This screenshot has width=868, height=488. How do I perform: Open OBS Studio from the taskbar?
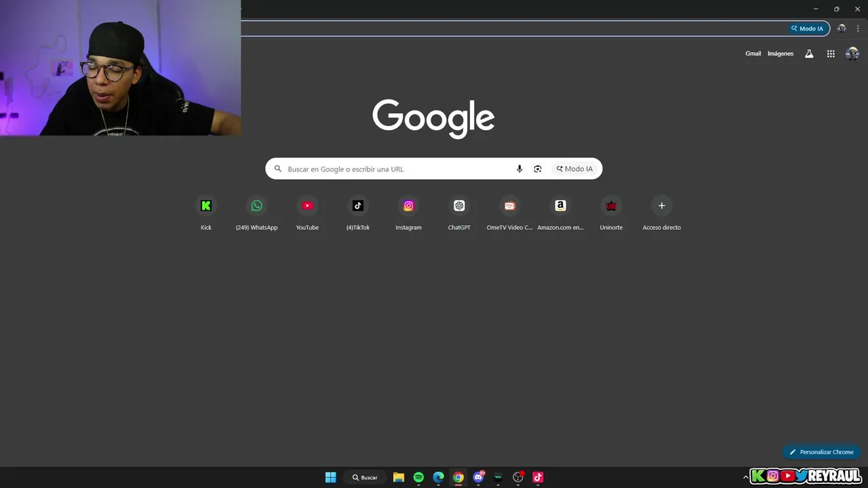(x=518, y=477)
